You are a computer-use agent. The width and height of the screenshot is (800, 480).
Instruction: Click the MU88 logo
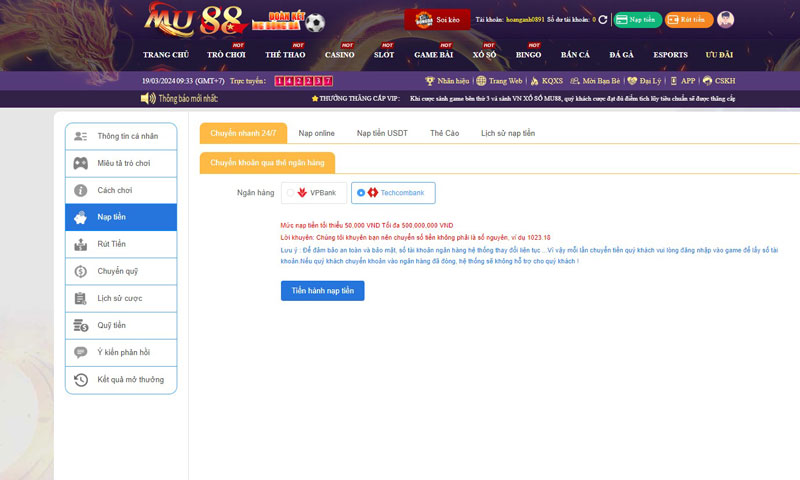coord(195,20)
